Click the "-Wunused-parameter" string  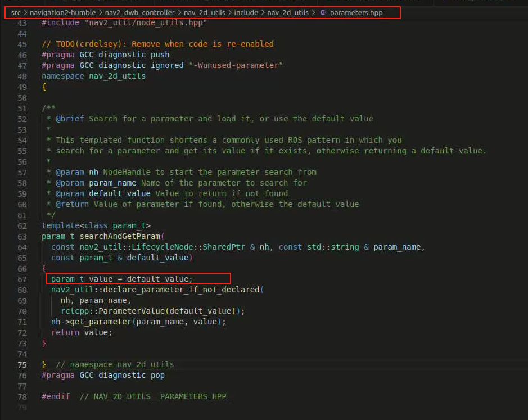tap(236, 65)
